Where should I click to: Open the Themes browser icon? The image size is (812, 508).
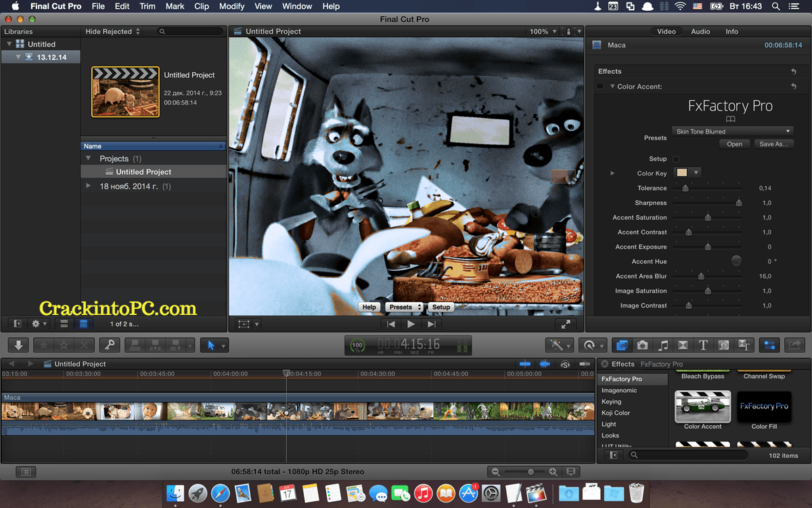pos(744,345)
